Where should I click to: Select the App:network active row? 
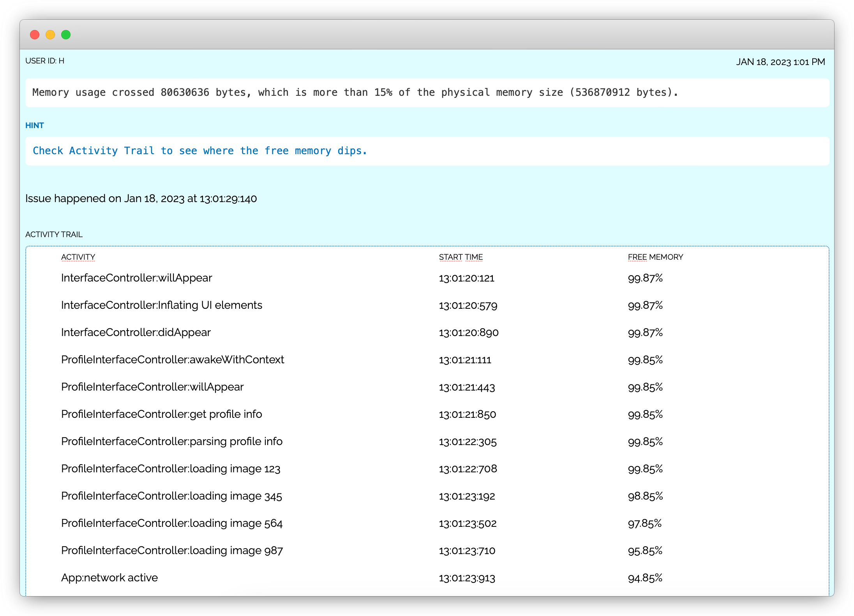coord(109,578)
